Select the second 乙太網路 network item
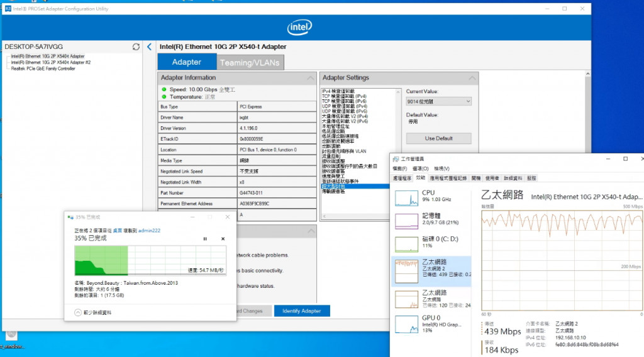644x357 pixels. (431, 299)
